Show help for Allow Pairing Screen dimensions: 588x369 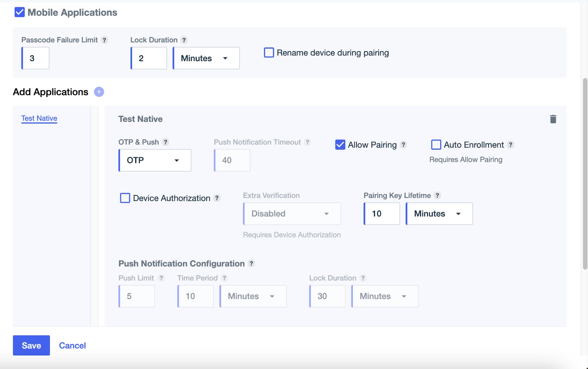(x=404, y=145)
